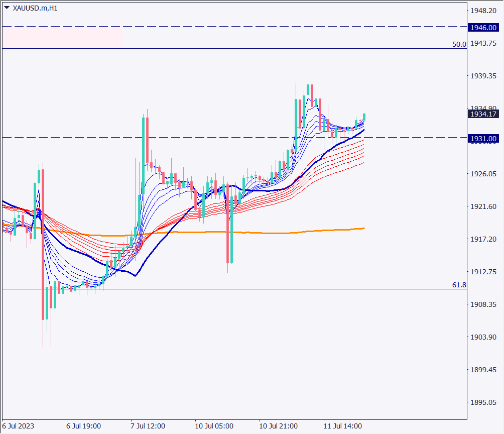504x434 pixels.
Task: Click 1903.90 on the price scale
Action: pos(482,337)
